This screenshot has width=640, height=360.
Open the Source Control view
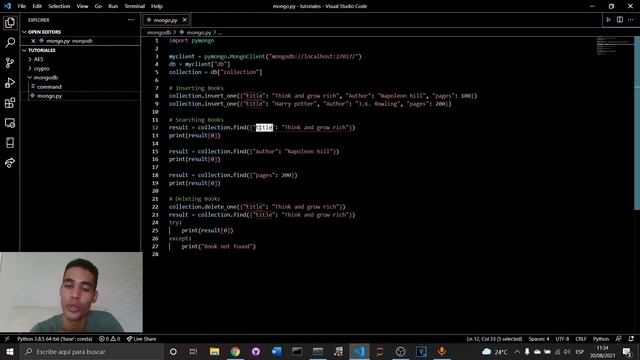tap(10, 62)
